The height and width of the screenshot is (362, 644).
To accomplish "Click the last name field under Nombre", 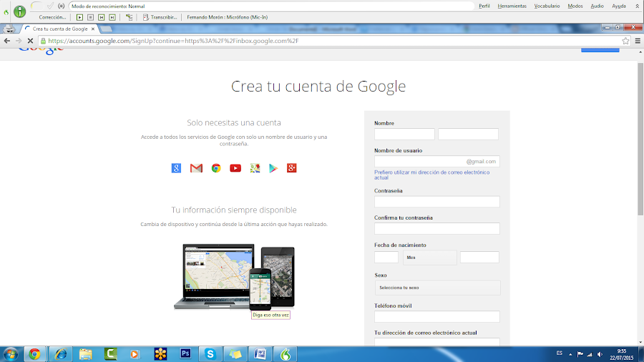I will (468, 134).
